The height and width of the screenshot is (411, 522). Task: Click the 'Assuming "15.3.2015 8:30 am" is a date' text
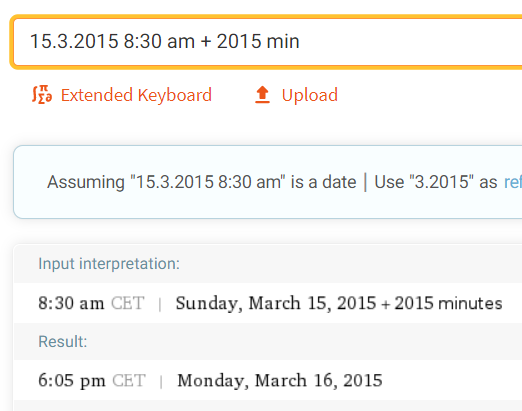202,182
